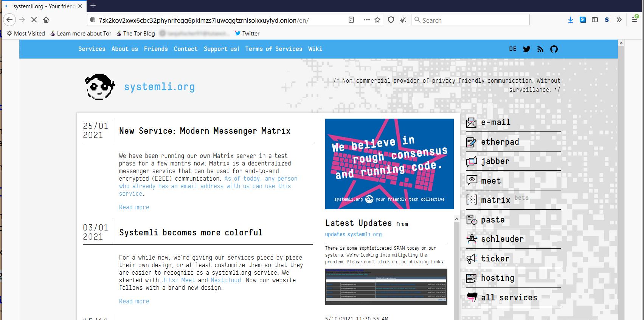Click the page scrollbar up arrow
The width and height of the screenshot is (644, 320).
(x=621, y=43)
